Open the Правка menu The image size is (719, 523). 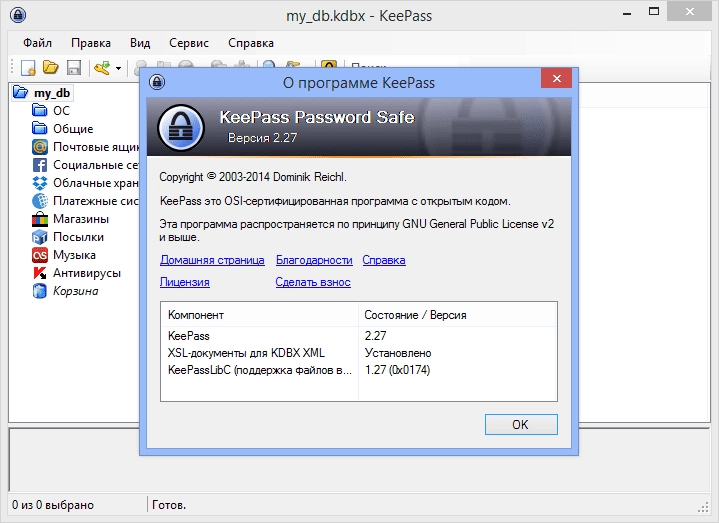[x=91, y=43]
